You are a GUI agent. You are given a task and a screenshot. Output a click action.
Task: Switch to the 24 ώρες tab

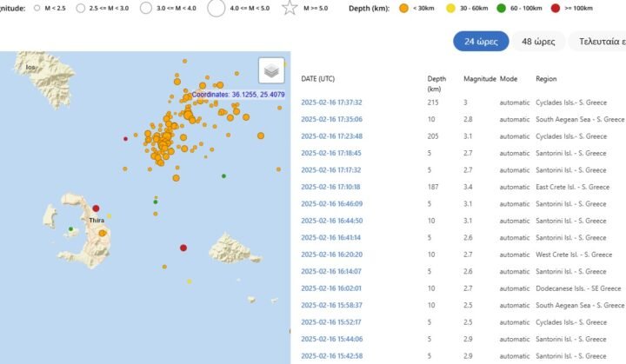coord(480,41)
